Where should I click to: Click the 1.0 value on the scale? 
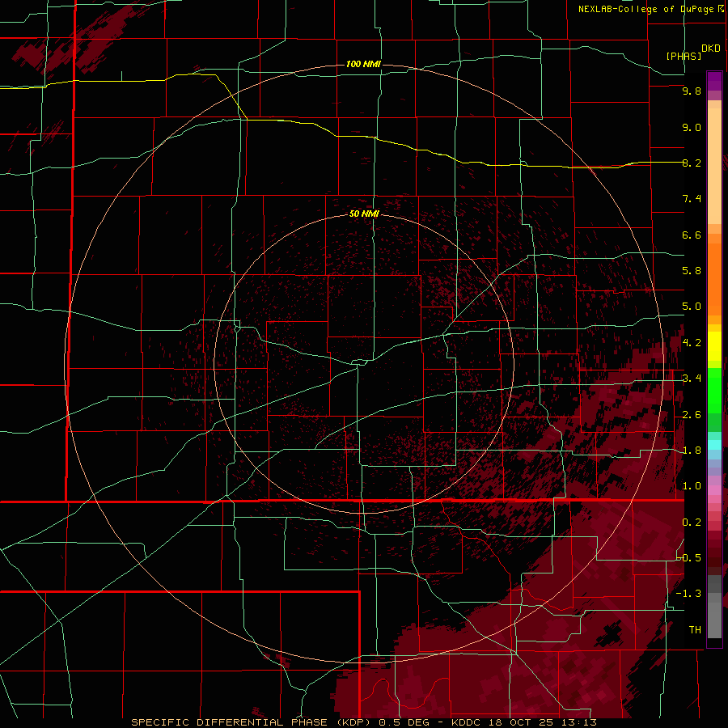[692, 486]
